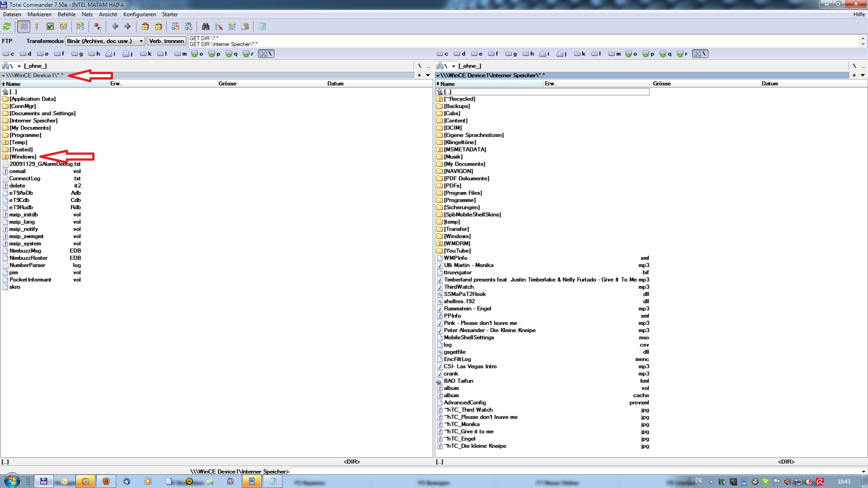Screen dimensions: 868x488
Task: Go forward with the right arrow icon
Action: point(127,26)
